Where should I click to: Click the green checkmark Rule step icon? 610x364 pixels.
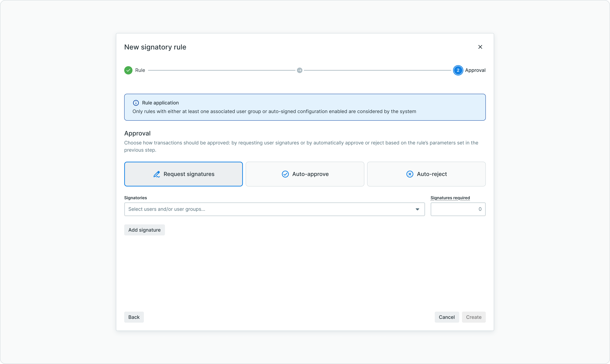[x=128, y=70]
